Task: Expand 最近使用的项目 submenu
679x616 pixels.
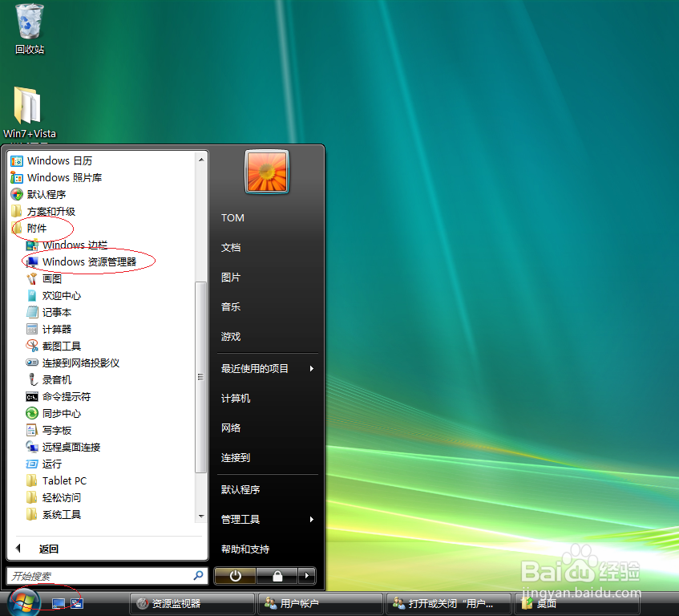Action: 267,369
